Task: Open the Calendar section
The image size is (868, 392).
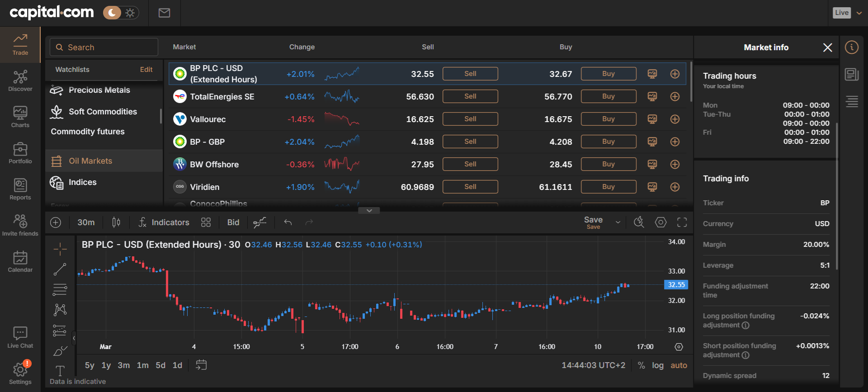Action: 20,262
